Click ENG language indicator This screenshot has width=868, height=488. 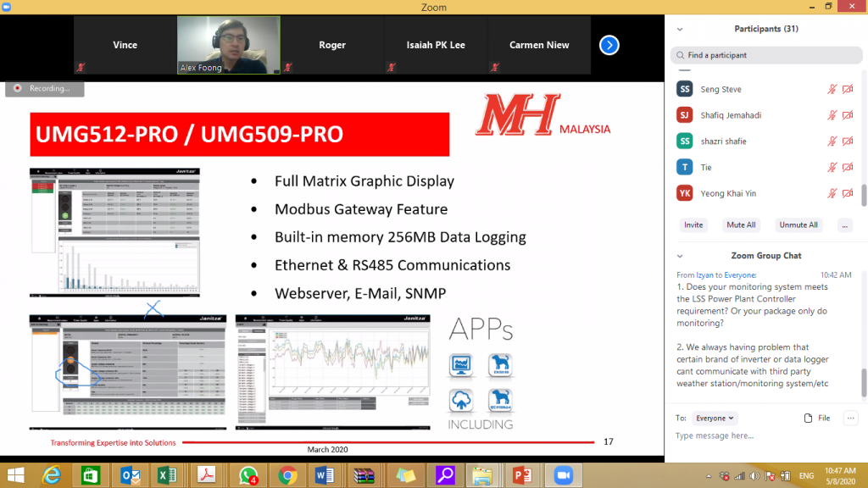pyautogui.click(x=807, y=476)
